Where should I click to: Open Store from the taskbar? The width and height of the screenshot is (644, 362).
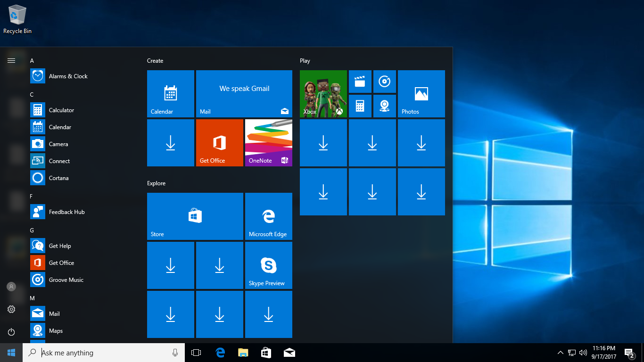coord(266,353)
